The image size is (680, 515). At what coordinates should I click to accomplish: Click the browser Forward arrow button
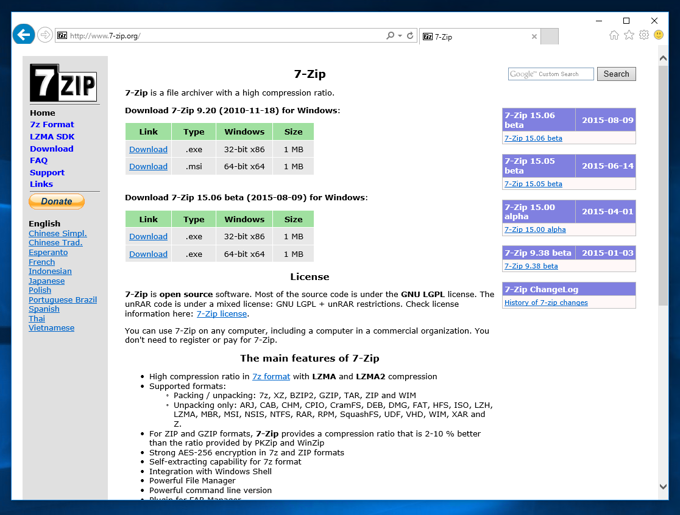[x=45, y=35]
